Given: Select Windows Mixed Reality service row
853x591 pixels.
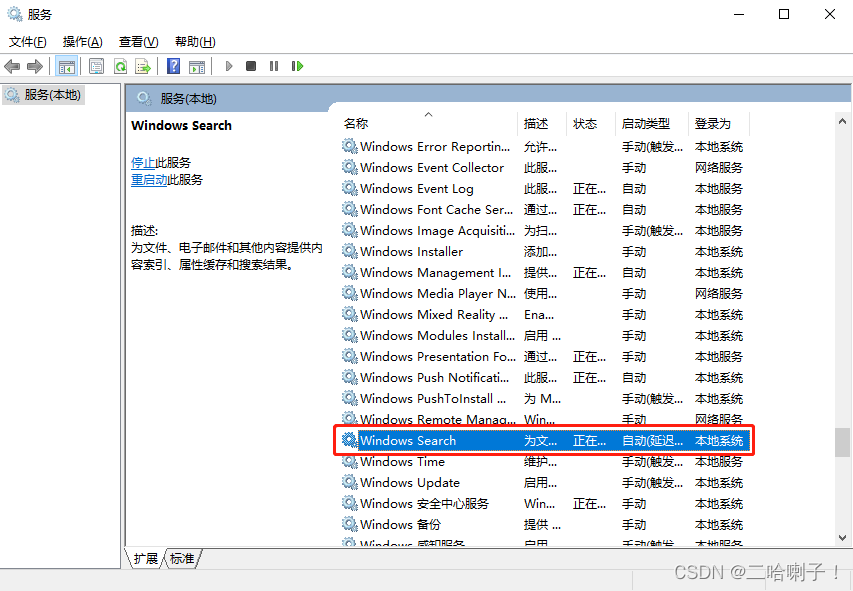Looking at the screenshot, I should point(544,315).
